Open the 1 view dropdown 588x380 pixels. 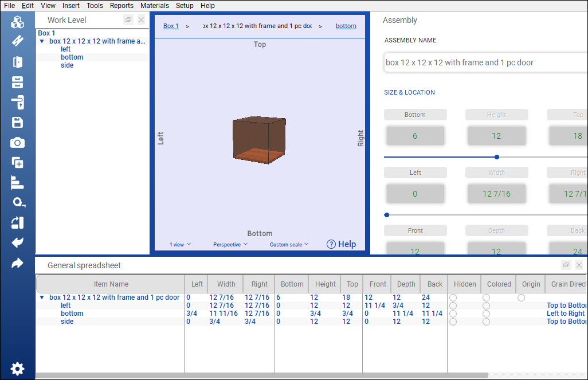coord(181,244)
